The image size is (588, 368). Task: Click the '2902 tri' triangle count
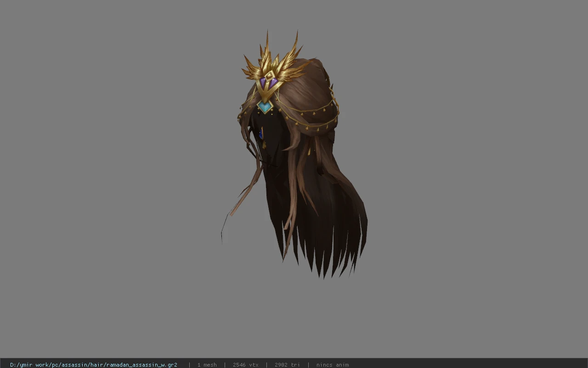click(287, 365)
